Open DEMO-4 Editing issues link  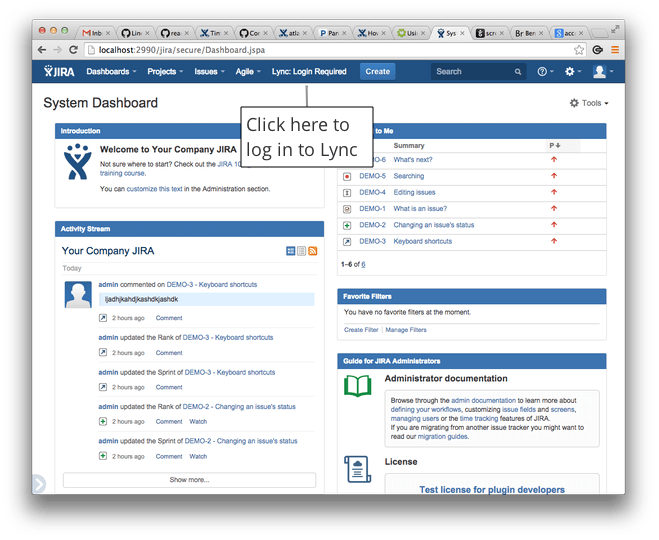pyautogui.click(x=414, y=192)
